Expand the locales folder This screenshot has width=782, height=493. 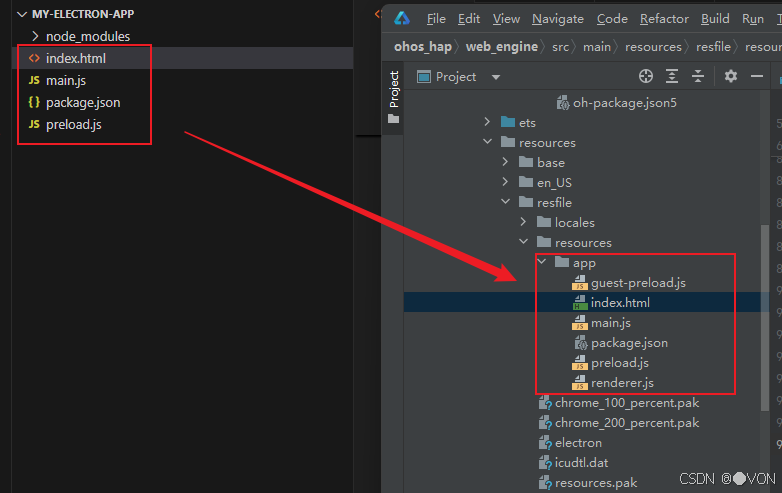(x=523, y=222)
